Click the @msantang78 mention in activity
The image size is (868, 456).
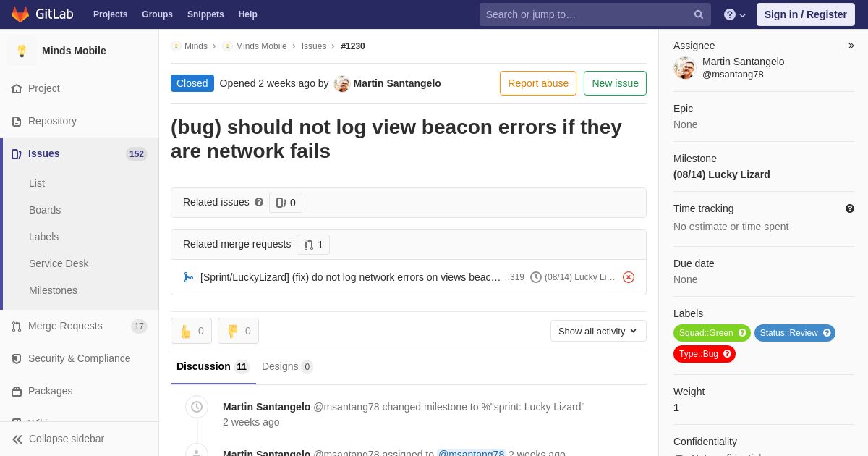click(x=471, y=454)
